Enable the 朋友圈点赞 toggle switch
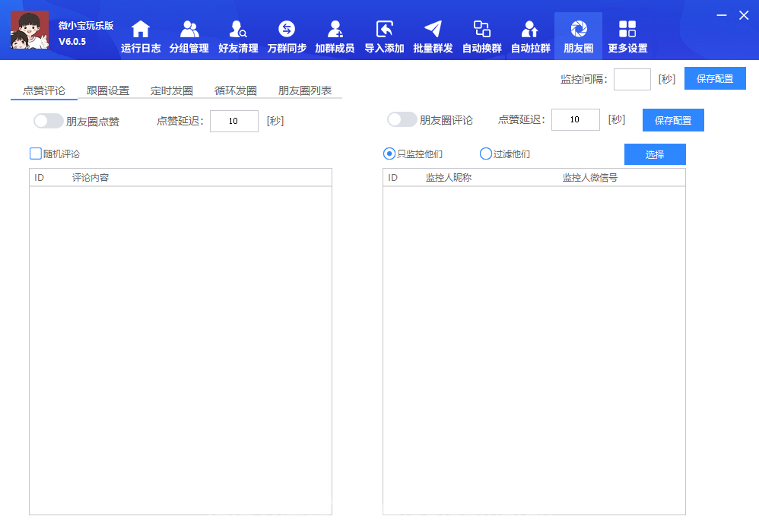The height and width of the screenshot is (532, 759). [x=49, y=121]
